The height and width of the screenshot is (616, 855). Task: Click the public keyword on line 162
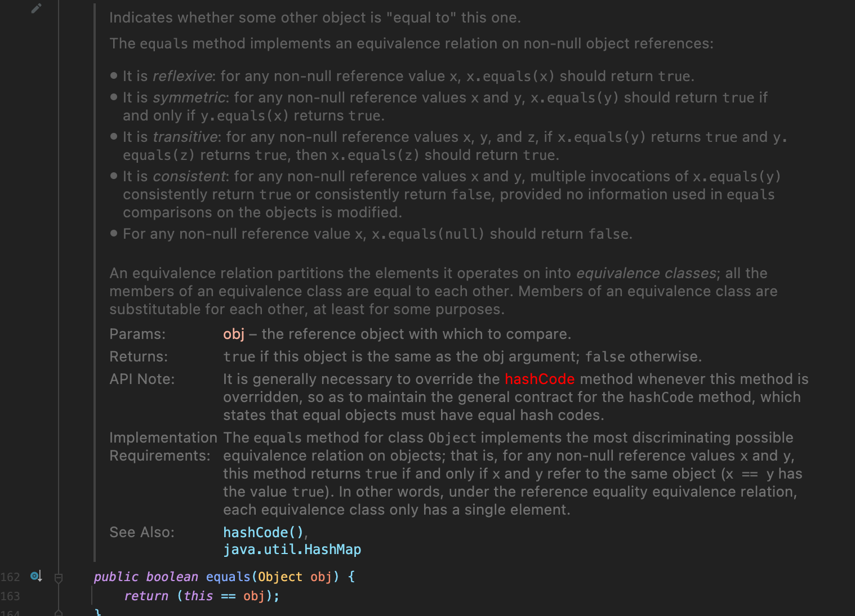coord(116,577)
